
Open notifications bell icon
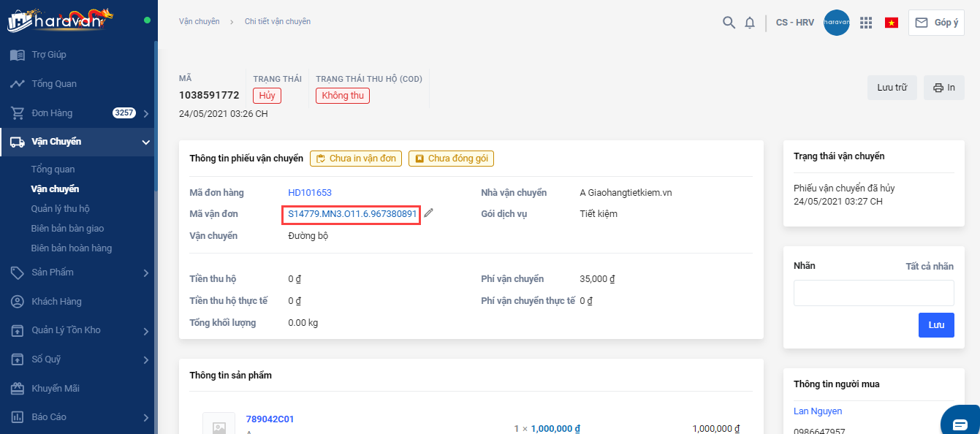coord(750,23)
